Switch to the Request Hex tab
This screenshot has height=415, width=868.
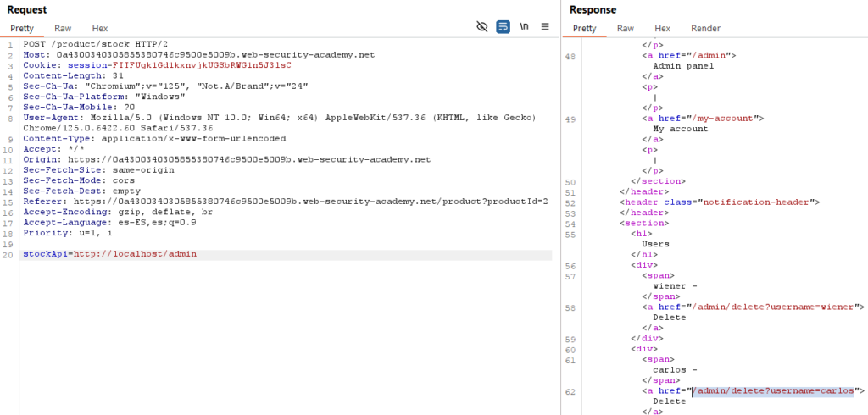[100, 28]
